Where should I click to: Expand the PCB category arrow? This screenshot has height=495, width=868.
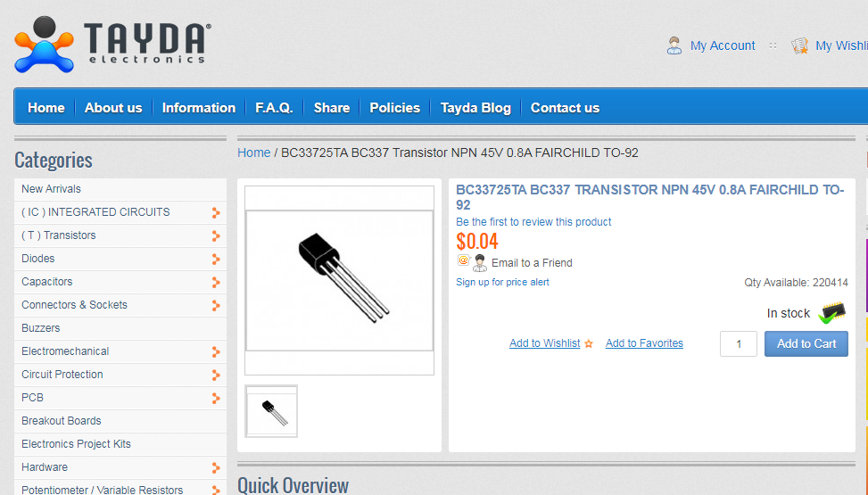(216, 399)
